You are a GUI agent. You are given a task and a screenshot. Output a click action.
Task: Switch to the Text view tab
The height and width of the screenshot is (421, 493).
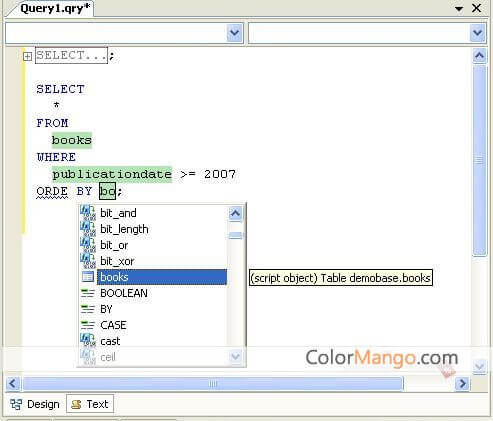click(x=90, y=404)
